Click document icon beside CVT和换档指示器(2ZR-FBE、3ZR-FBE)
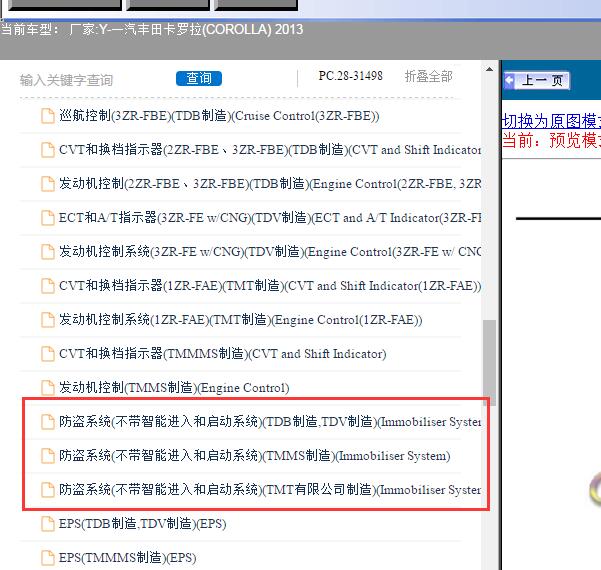The height and width of the screenshot is (570, 601). [48, 149]
